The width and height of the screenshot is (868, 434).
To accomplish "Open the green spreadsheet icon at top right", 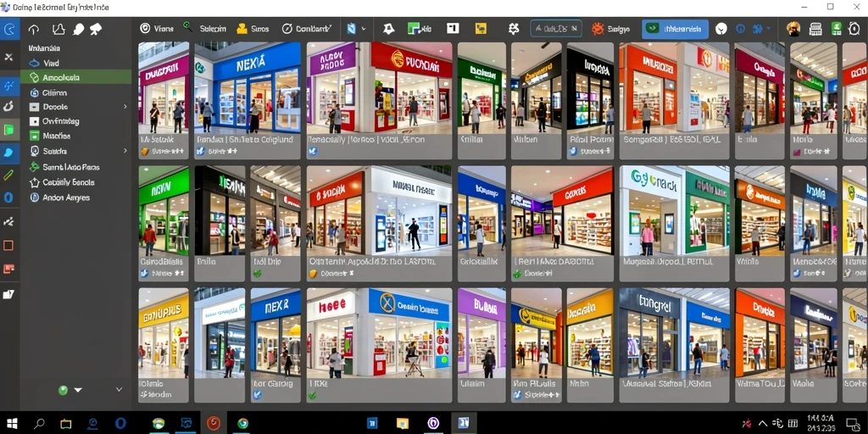I will click(837, 29).
